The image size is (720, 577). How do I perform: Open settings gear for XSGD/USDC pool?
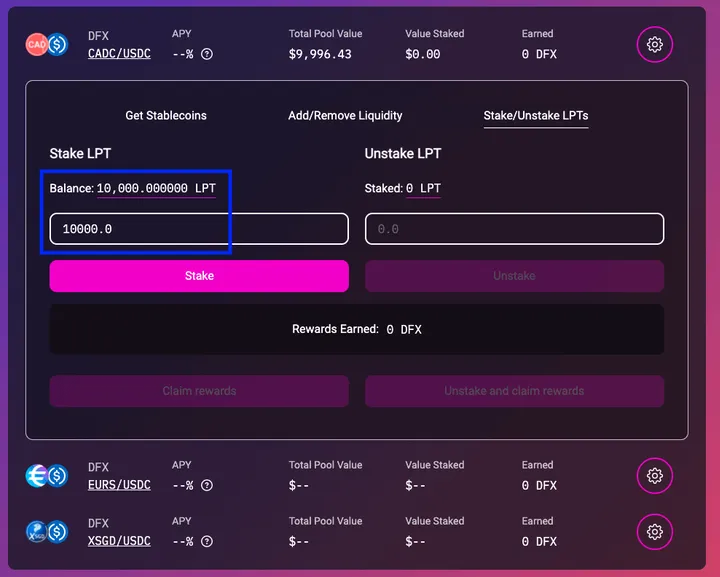pos(655,532)
